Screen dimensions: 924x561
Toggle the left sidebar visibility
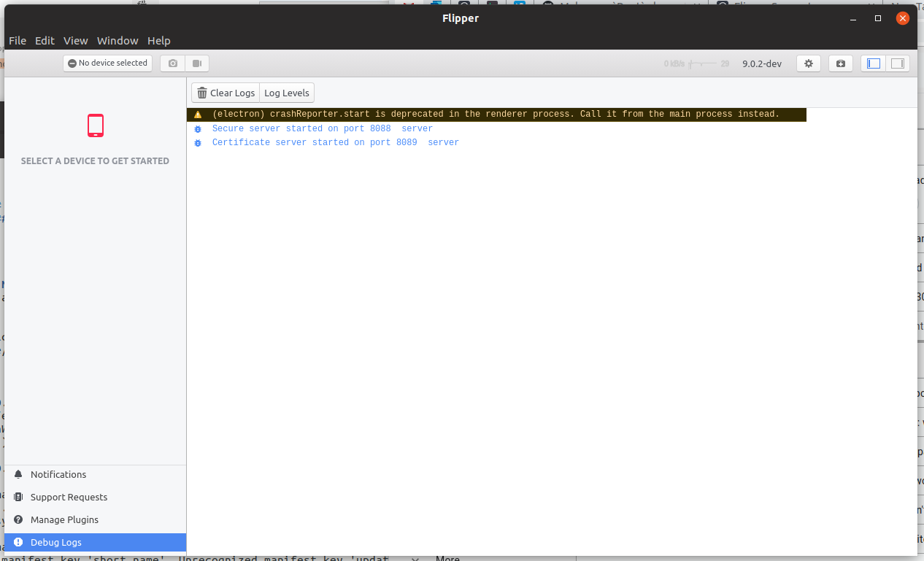(x=874, y=63)
